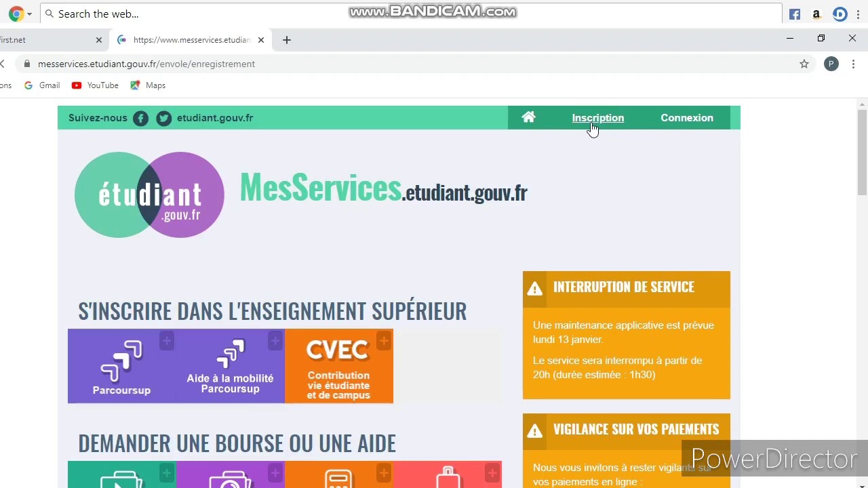Screen dimensions: 868x488
Task: Open the Facebook follow icon
Action: (x=140, y=118)
